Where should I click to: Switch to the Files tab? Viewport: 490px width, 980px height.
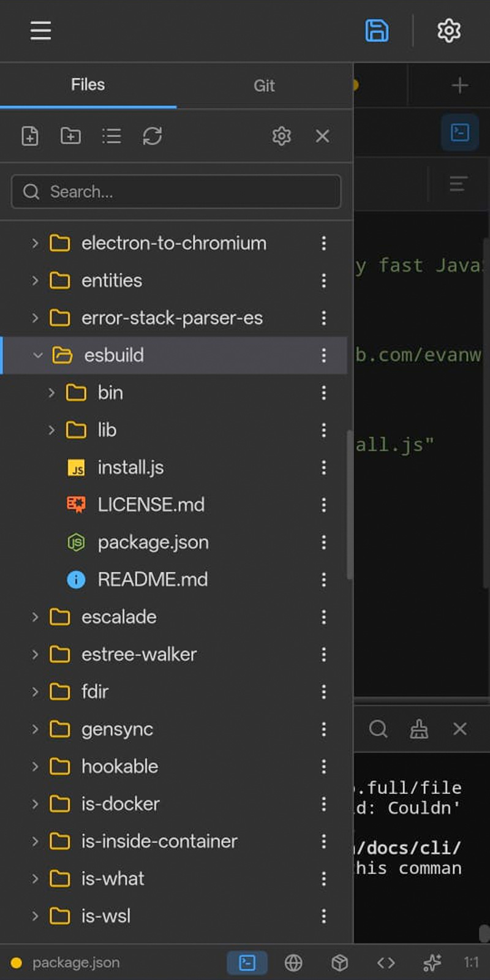(x=88, y=85)
